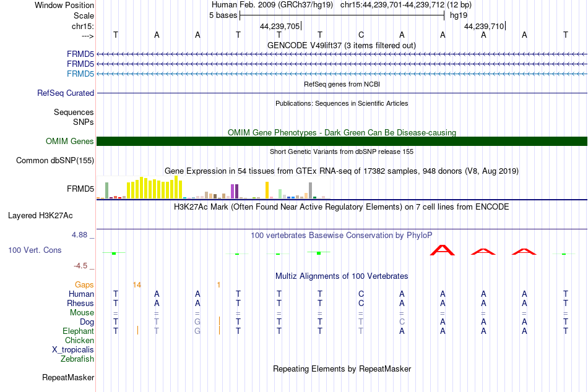Open the OMIM Genes track label
This screenshot has height=392, width=588.
point(69,142)
